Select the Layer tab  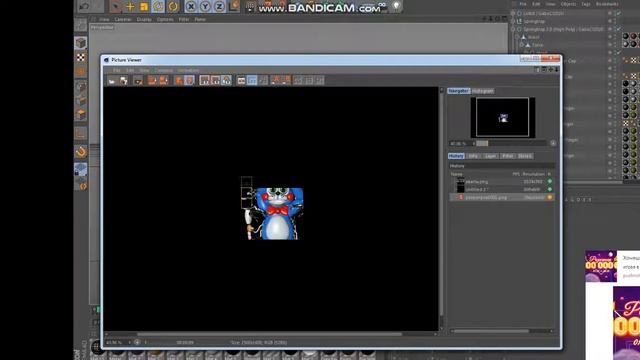click(x=490, y=156)
